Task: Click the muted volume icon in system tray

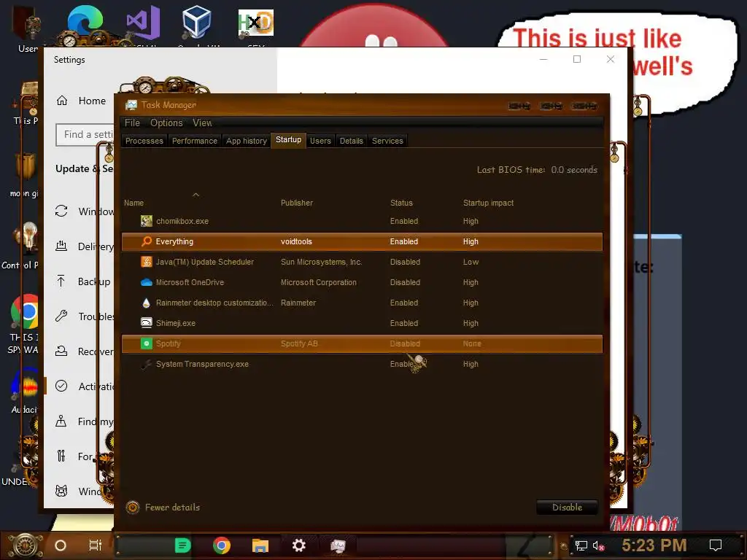Action: coord(598,546)
